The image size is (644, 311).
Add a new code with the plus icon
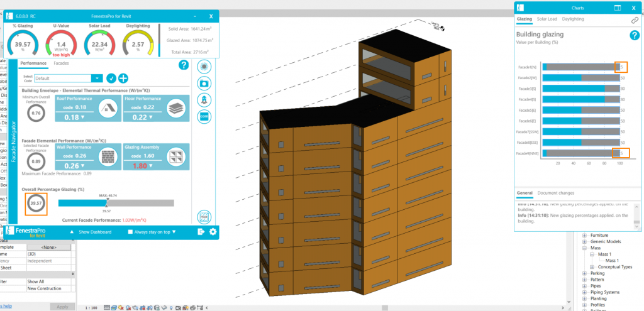pos(123,79)
